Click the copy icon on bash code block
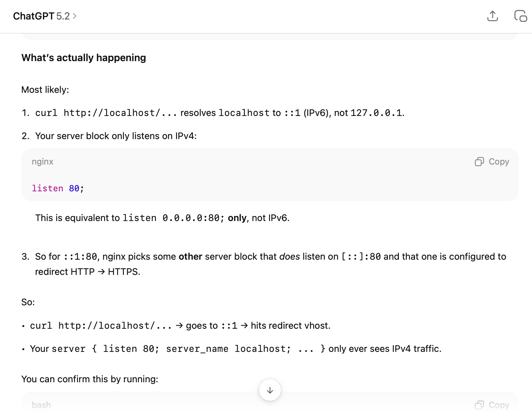Image resolution: width=532 pixels, height=413 pixels. tap(479, 405)
